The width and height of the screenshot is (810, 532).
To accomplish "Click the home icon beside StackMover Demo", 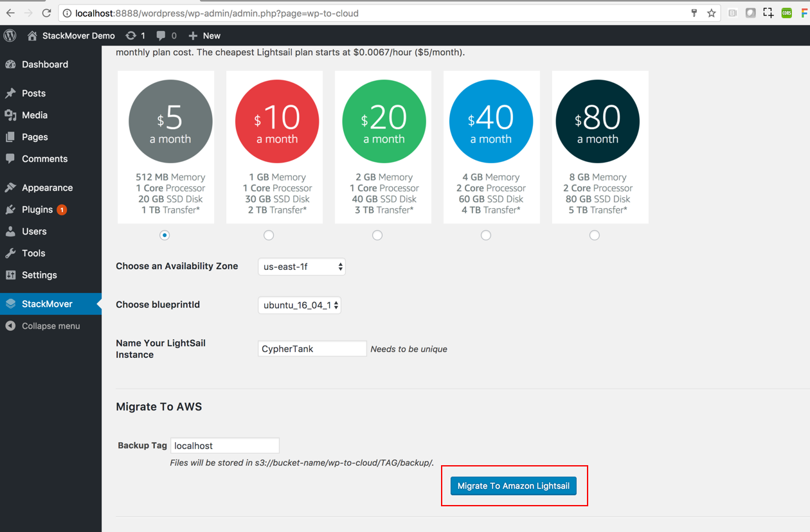I will (x=32, y=36).
